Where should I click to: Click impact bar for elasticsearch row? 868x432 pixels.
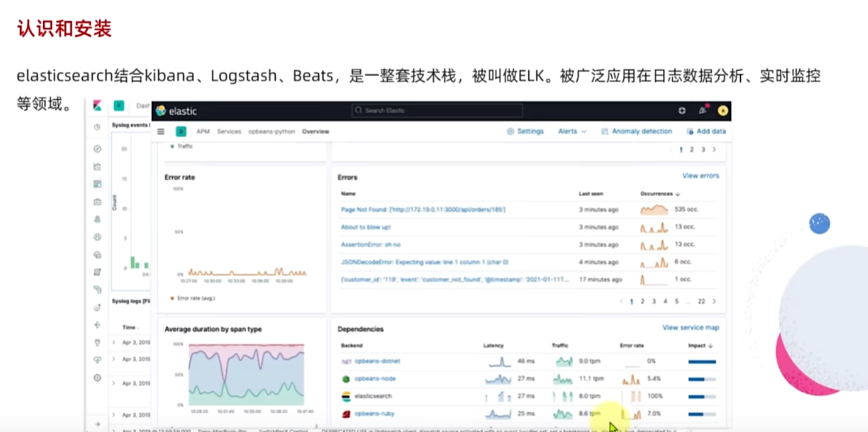(702, 397)
